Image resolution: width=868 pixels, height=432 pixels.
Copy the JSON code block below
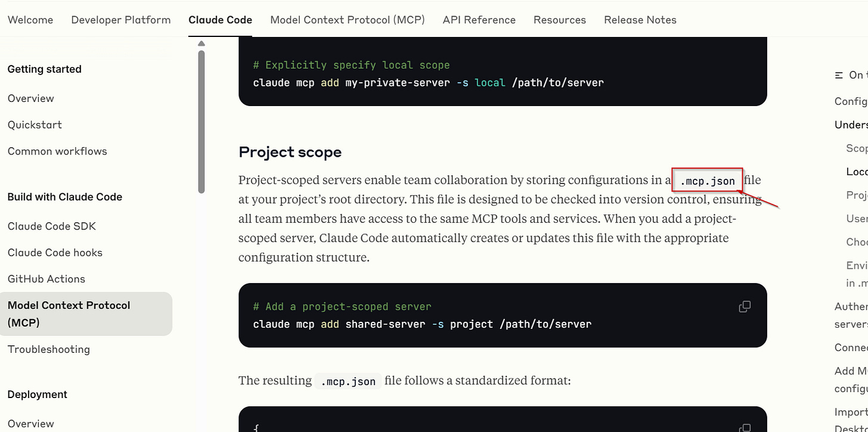745,428
